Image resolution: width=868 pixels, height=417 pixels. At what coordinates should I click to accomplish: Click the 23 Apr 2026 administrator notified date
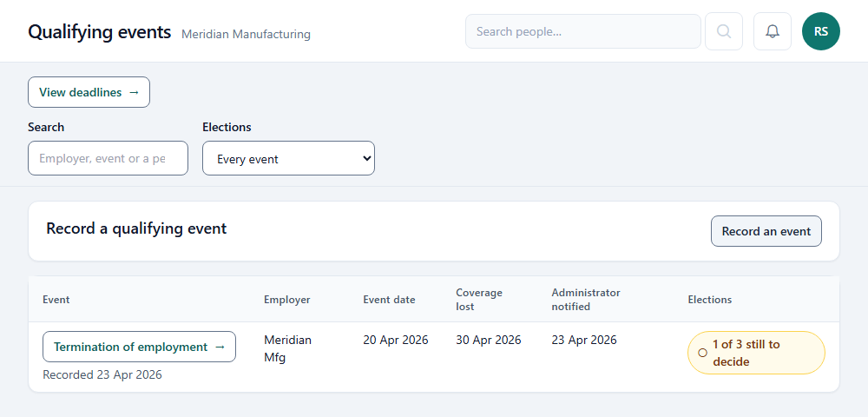[584, 340]
